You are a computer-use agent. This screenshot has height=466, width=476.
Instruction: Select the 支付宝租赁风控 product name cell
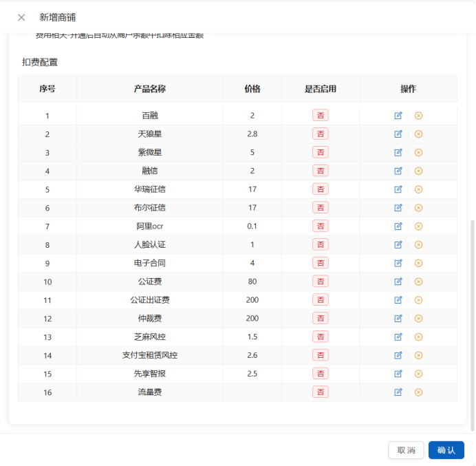point(150,355)
